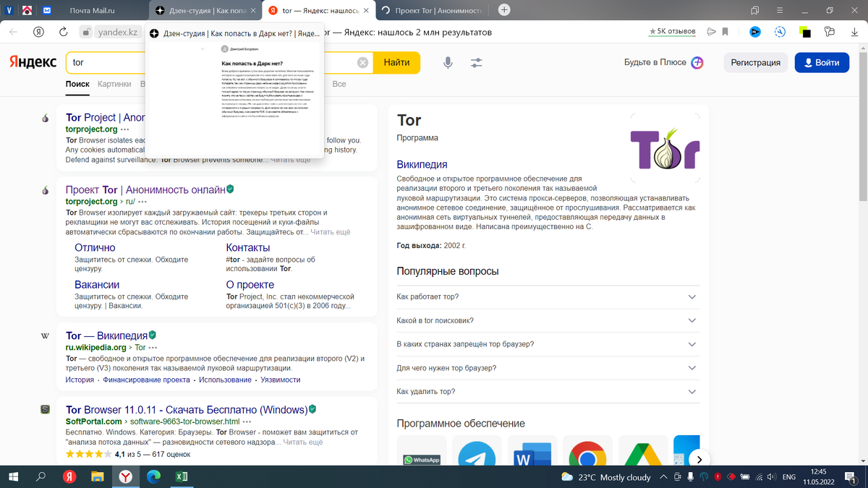The width and height of the screenshot is (868, 488).
Task: Open the browser downloads panel
Action: click(x=854, y=32)
